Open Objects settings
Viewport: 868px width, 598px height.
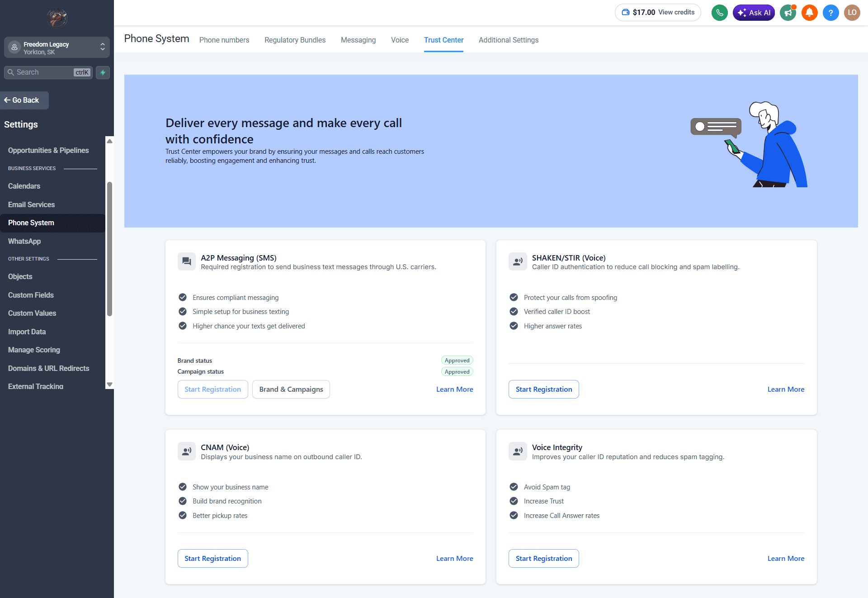click(20, 276)
